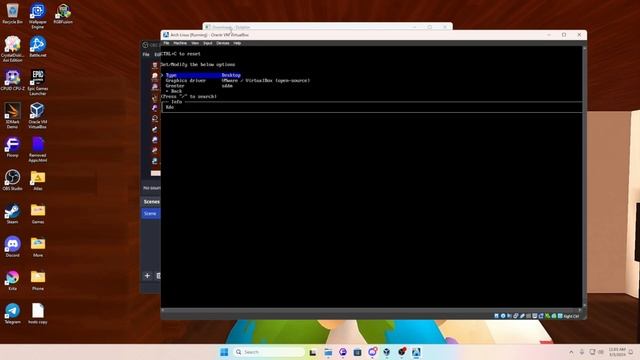This screenshot has width=640, height=360.
Task: Open VirtualBox cube icon in taskbar
Action: [387, 352]
